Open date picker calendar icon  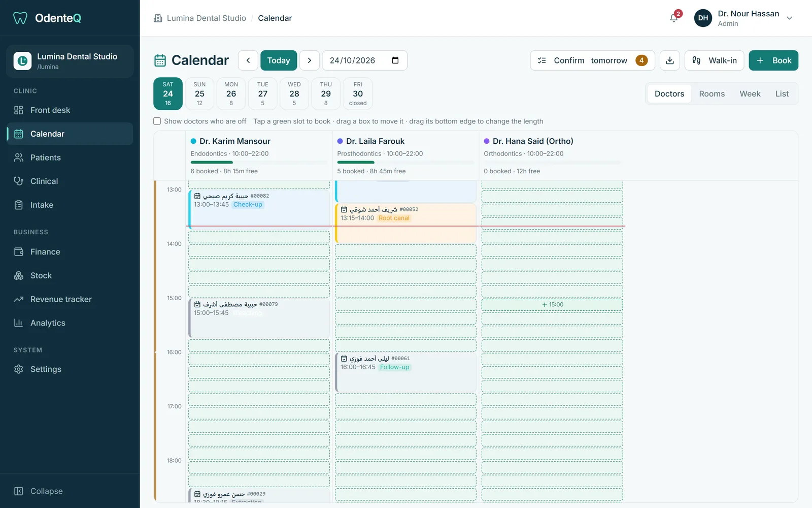pos(395,60)
